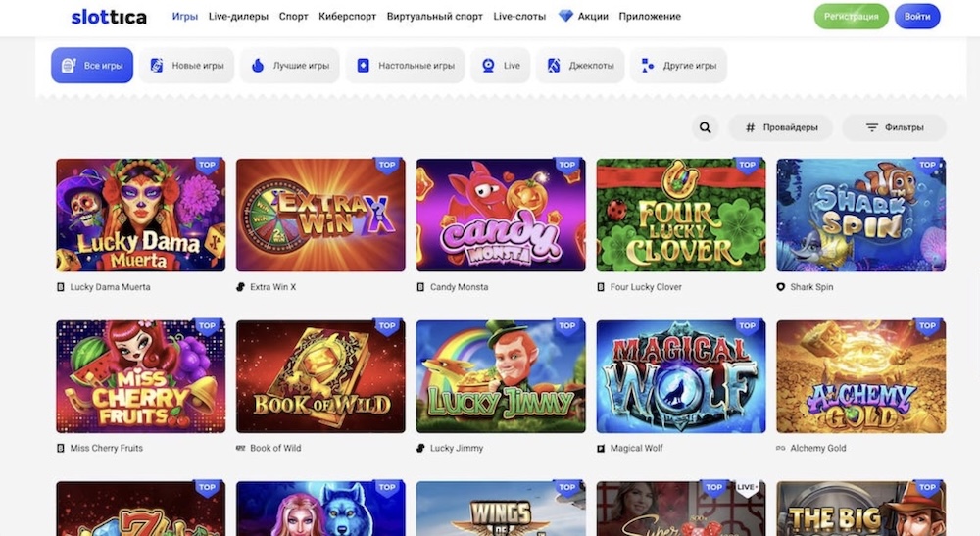The width and height of the screenshot is (980, 536).
Task: Select the Все игры category tab
Action: click(92, 66)
